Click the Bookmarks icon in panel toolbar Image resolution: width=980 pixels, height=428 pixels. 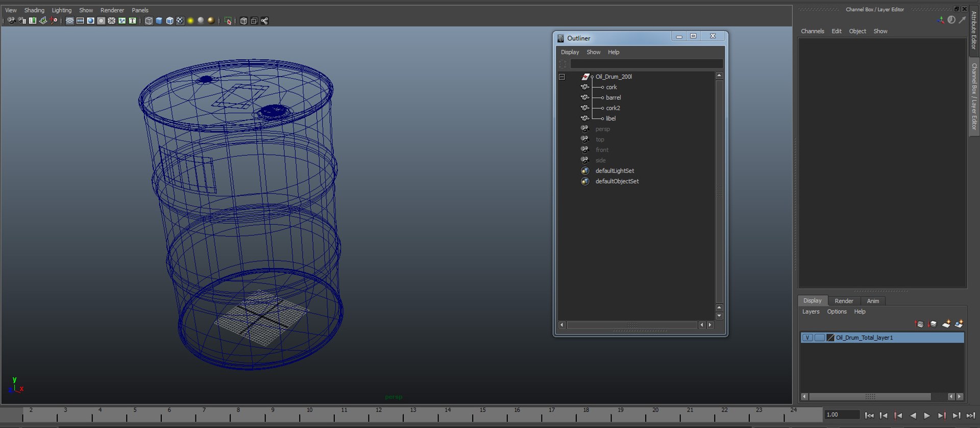click(x=33, y=20)
